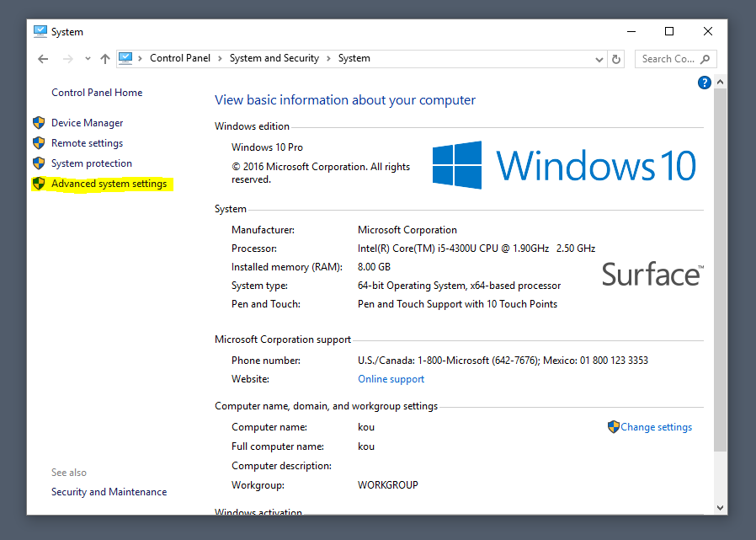
Task: Click the Advanced system settings shield icon
Action: coord(39,184)
